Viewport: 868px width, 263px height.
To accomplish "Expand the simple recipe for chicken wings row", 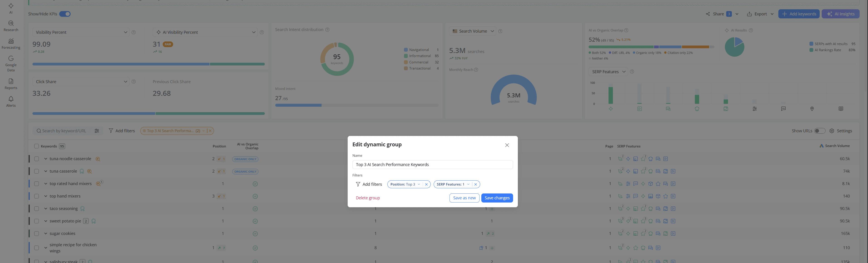I will coord(46,248).
